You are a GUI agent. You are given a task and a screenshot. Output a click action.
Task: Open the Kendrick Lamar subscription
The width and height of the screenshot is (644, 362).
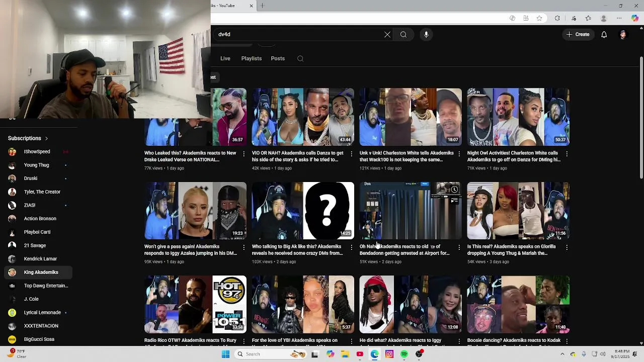point(38,259)
